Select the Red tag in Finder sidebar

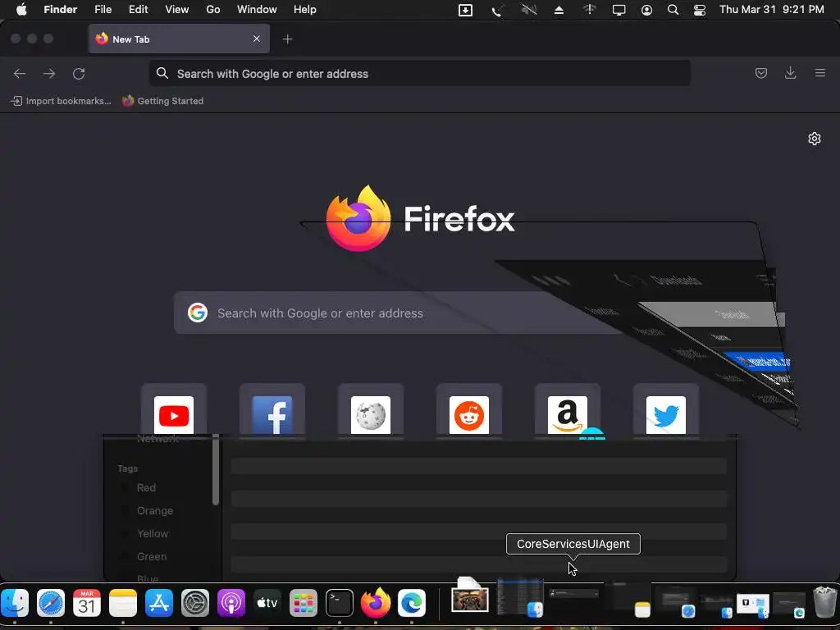tap(146, 487)
